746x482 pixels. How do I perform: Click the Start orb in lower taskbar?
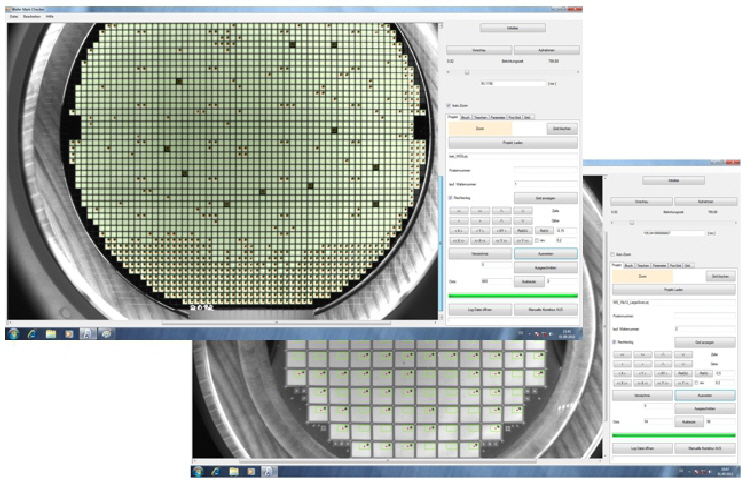click(x=198, y=470)
